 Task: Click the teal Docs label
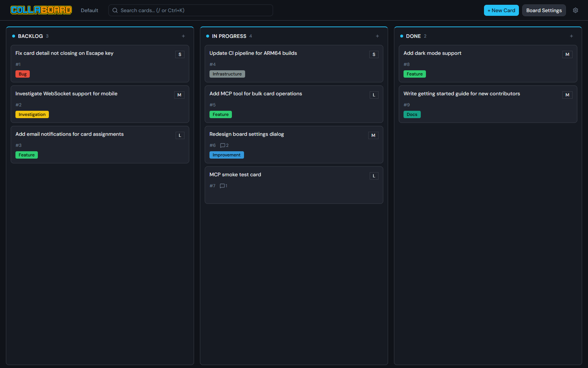click(412, 114)
